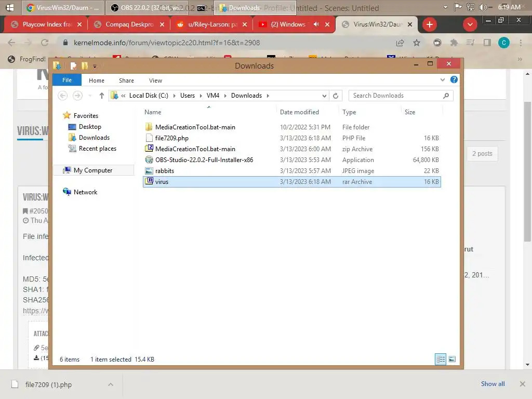
Task: Switch to Playcow Index browser tab
Action: click(x=46, y=24)
